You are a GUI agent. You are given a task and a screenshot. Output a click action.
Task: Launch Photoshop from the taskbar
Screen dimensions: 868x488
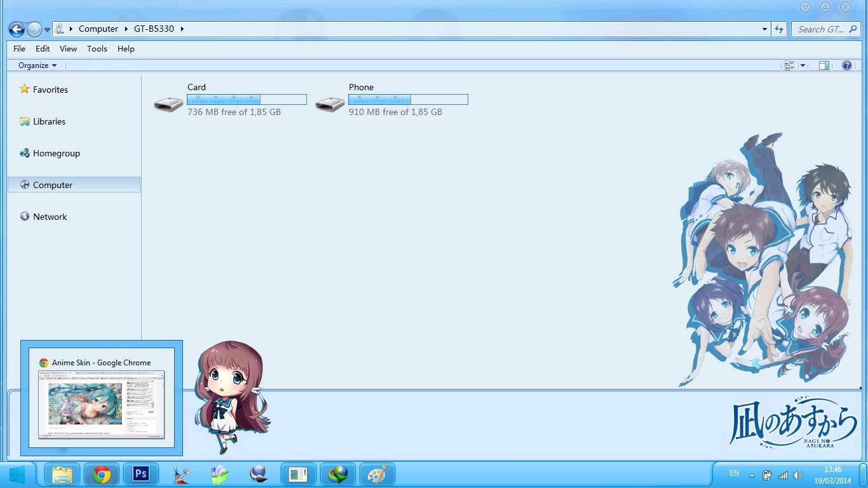(x=140, y=474)
